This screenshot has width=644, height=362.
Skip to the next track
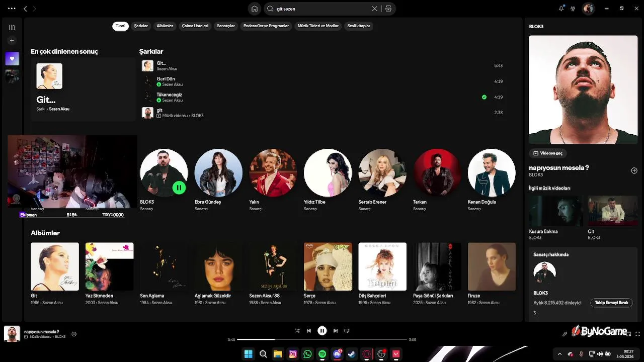click(336, 331)
